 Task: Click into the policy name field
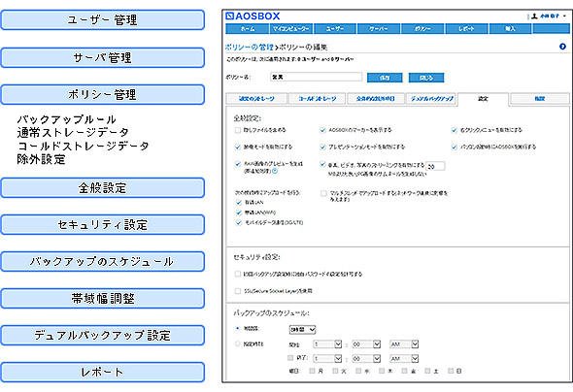click(316, 77)
